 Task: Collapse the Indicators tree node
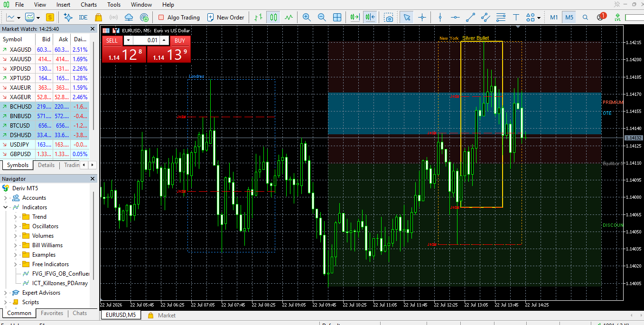[x=6, y=207]
